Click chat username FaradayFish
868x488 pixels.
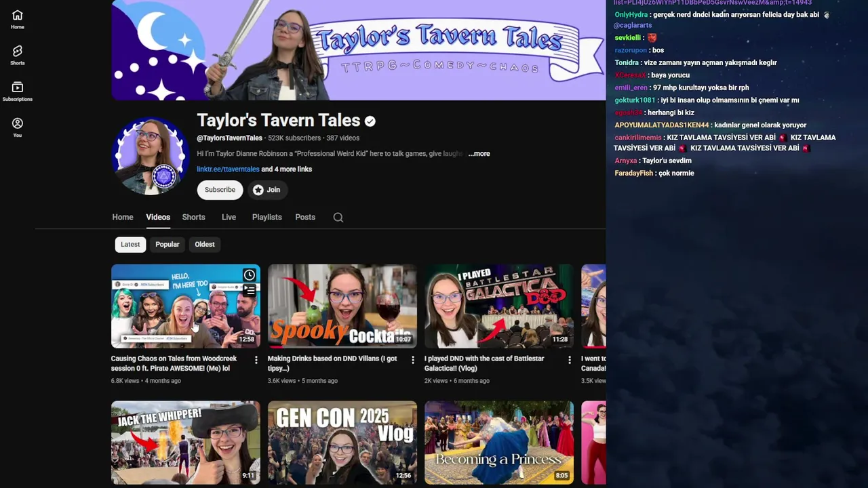point(634,174)
